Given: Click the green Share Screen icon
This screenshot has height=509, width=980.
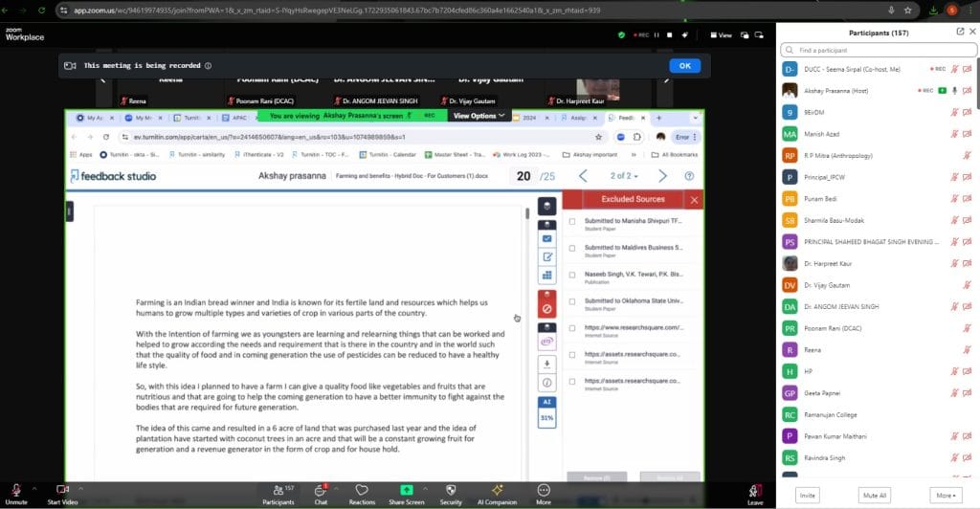Looking at the screenshot, I should 407,490.
